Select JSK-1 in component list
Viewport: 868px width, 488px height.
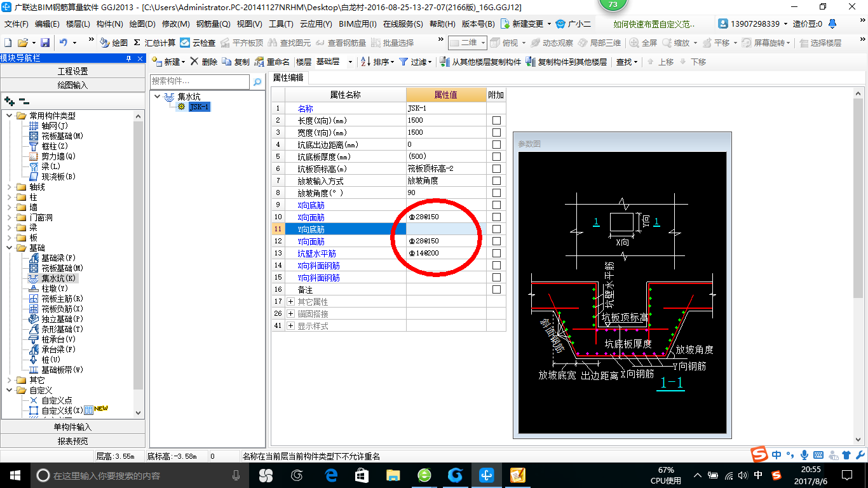point(199,107)
